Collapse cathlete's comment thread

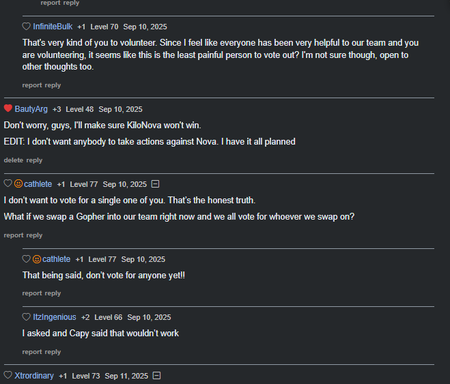155,184
